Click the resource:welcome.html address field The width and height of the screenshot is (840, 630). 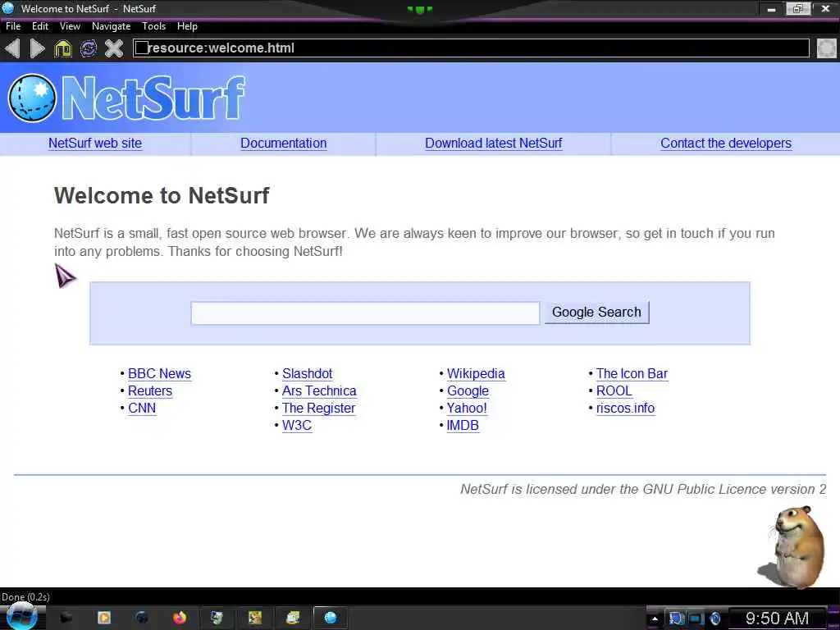tap(471, 48)
